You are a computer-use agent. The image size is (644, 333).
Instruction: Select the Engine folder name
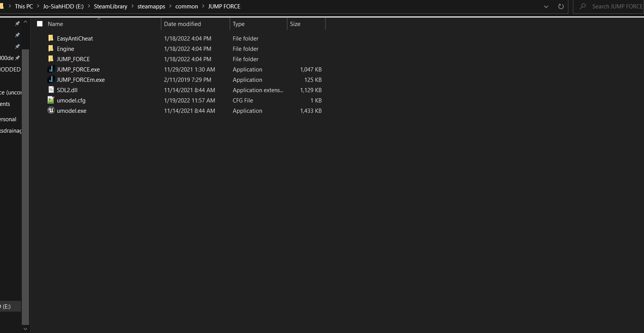[x=65, y=49]
